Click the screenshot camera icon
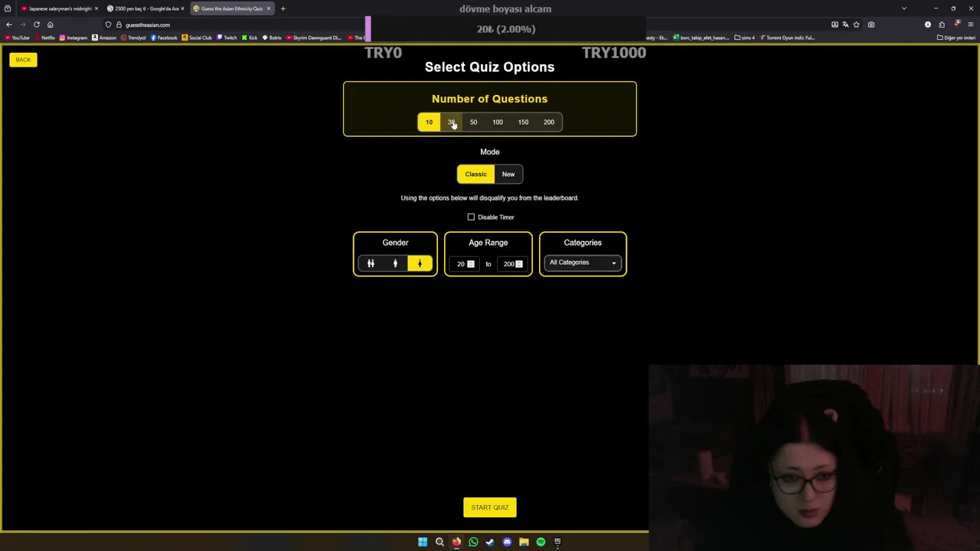This screenshot has width=980, height=551. (871, 24)
